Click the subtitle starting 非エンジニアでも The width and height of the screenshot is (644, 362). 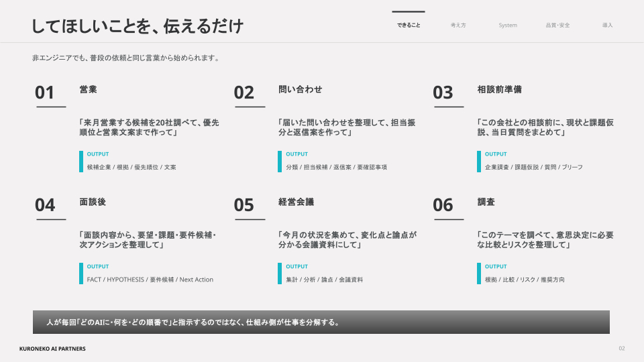[127, 58]
